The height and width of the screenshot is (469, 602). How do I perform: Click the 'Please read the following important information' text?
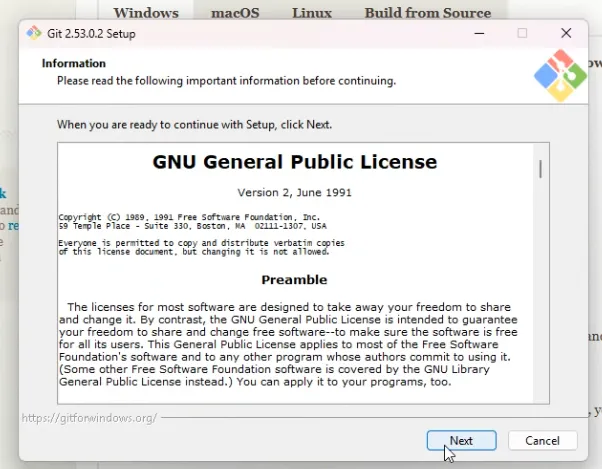pos(226,81)
